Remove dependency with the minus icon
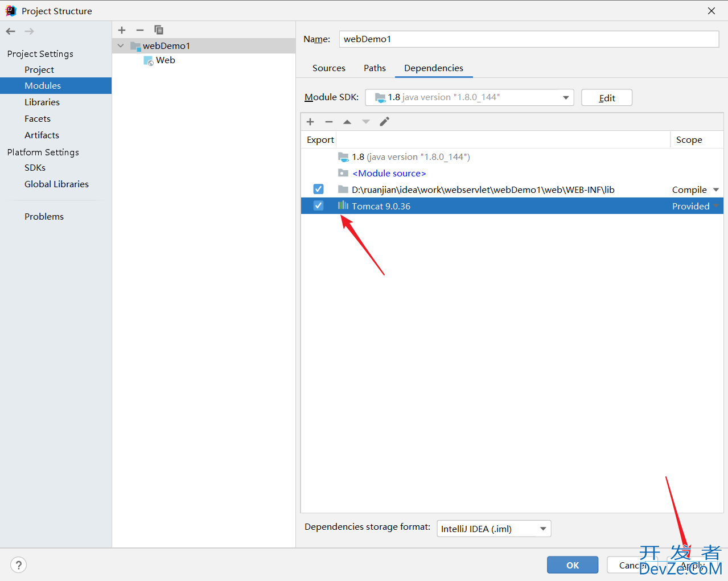Image resolution: width=728 pixels, height=581 pixels. (328, 122)
